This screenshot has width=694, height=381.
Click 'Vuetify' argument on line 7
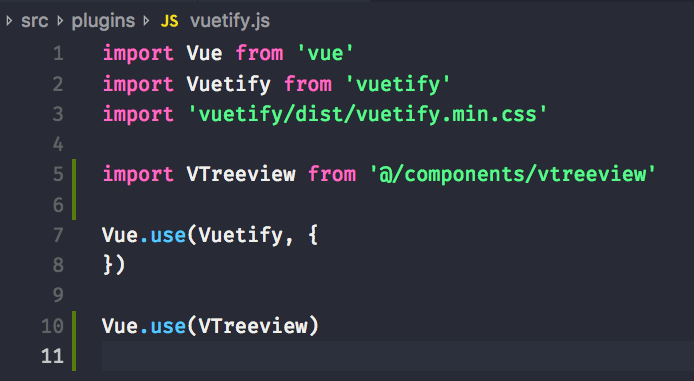[240, 235]
